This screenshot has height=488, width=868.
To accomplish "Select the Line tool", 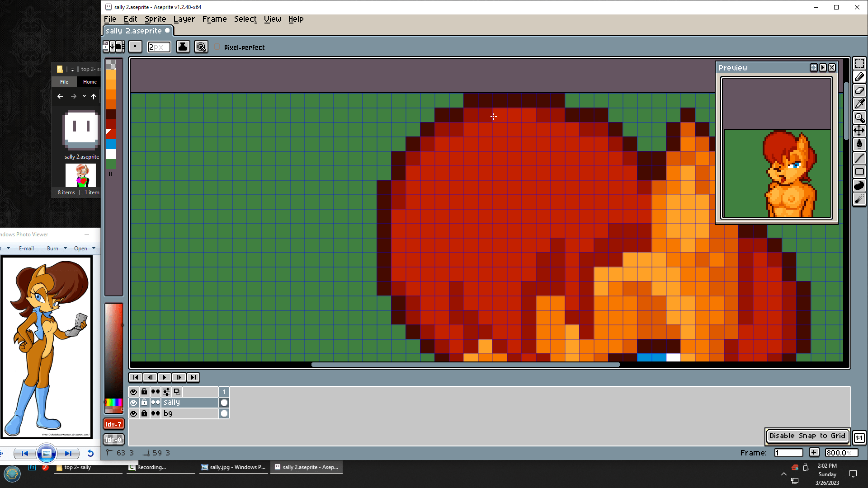I will tap(859, 158).
